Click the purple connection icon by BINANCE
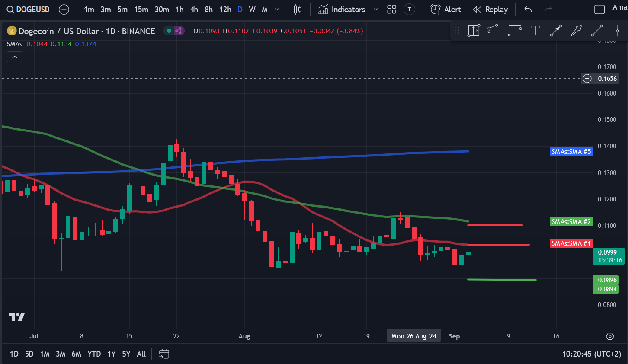Screen dimensions: 628x364 click(x=178, y=31)
